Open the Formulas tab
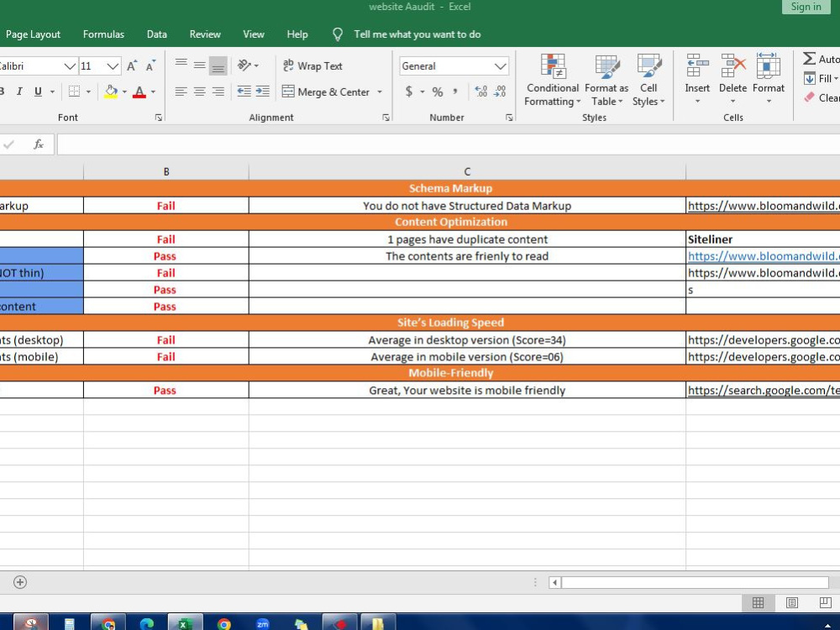This screenshot has width=840, height=630. click(103, 34)
